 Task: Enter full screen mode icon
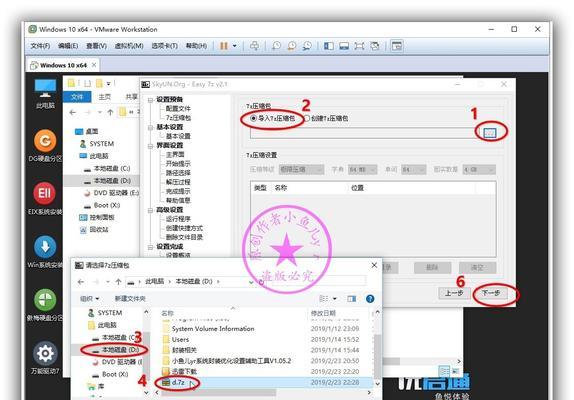coord(359,46)
